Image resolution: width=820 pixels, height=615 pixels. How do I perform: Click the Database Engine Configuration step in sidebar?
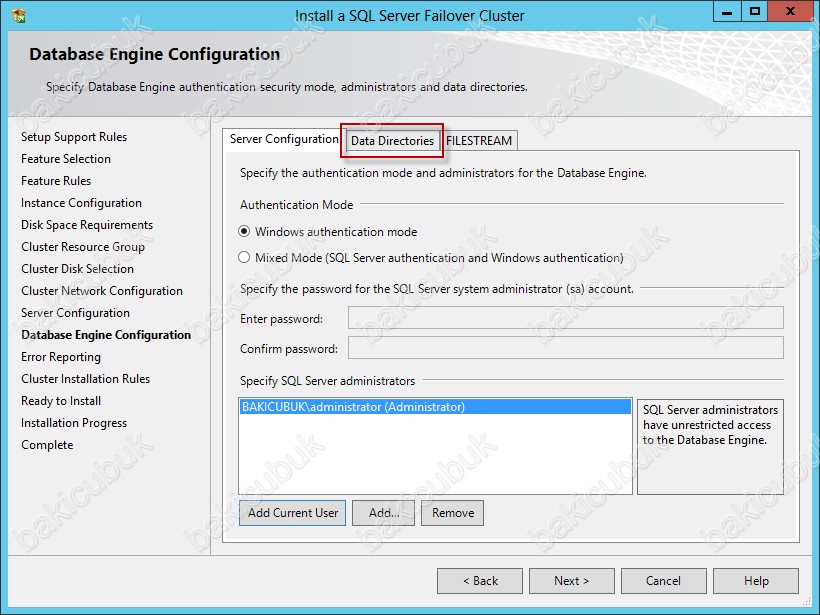click(x=106, y=335)
